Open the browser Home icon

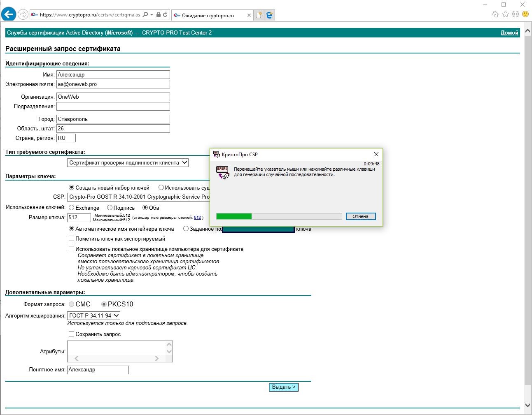click(495, 14)
